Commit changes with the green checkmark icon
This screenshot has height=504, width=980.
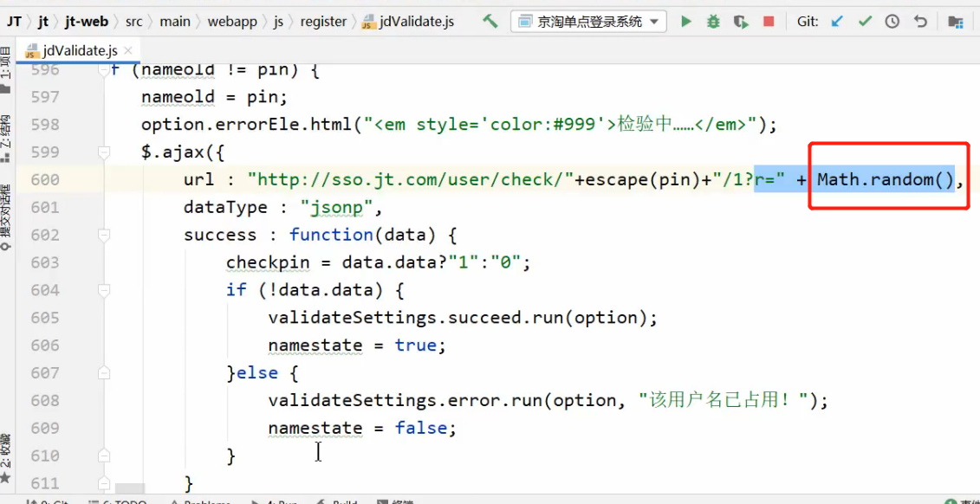pos(865,22)
